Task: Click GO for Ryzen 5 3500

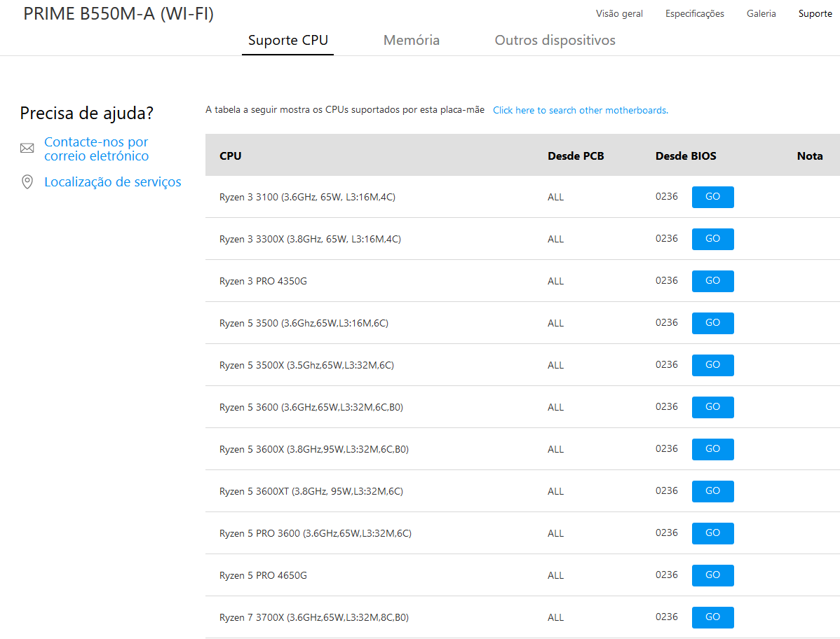Action: tap(712, 323)
